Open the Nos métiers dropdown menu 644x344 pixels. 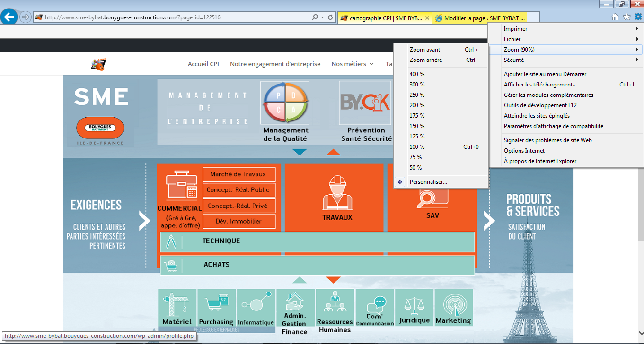(352, 64)
